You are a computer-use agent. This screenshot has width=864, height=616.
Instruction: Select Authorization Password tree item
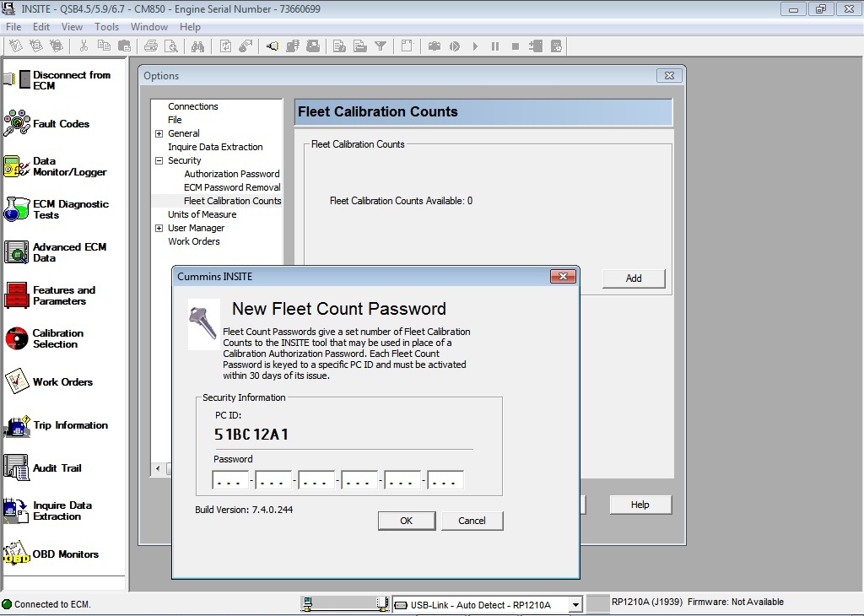(232, 174)
